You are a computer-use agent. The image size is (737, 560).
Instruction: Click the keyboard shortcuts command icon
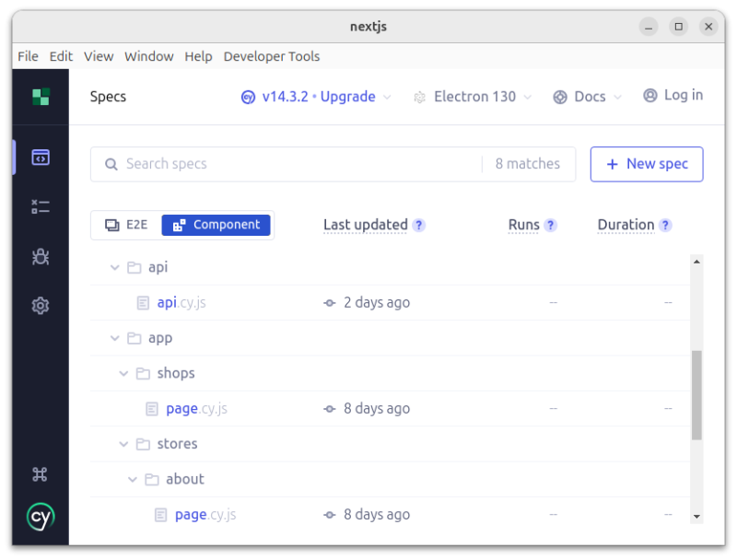pyautogui.click(x=40, y=474)
